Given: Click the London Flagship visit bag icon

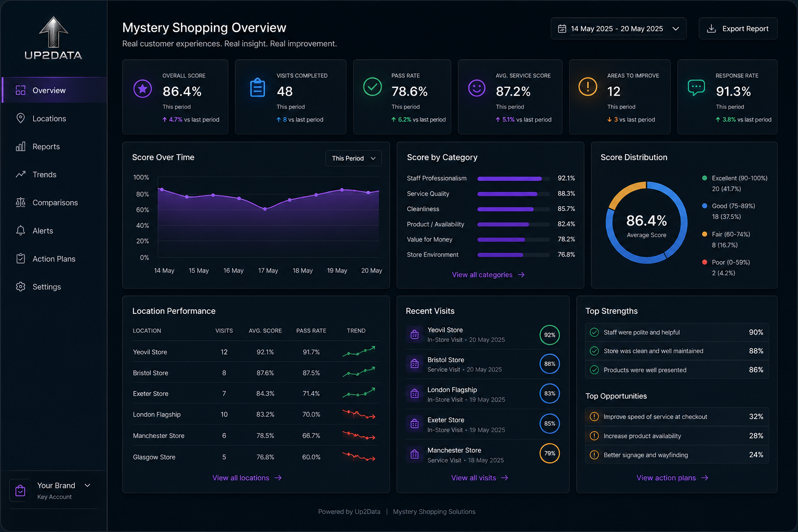Looking at the screenshot, I should click(x=415, y=394).
